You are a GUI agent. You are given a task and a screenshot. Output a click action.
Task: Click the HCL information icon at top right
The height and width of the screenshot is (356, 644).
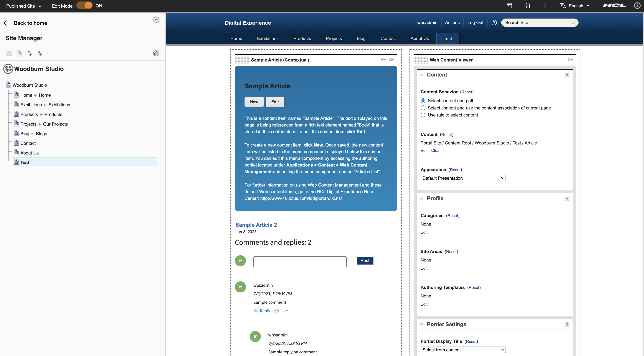[637, 5]
